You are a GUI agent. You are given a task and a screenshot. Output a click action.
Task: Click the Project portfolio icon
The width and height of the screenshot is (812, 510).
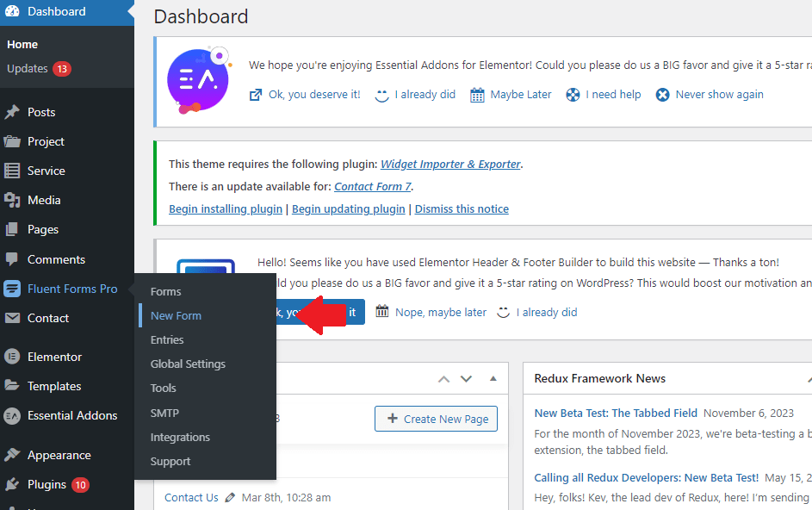click(x=12, y=141)
